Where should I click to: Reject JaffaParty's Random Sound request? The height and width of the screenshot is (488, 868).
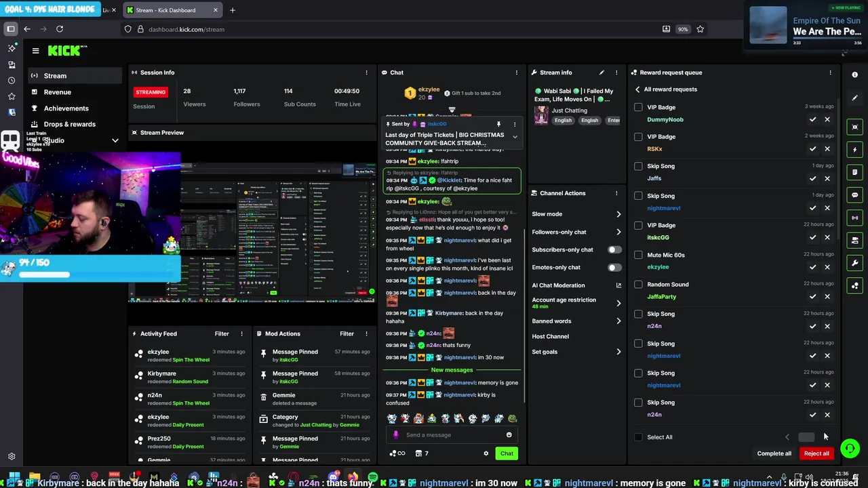[x=827, y=296]
